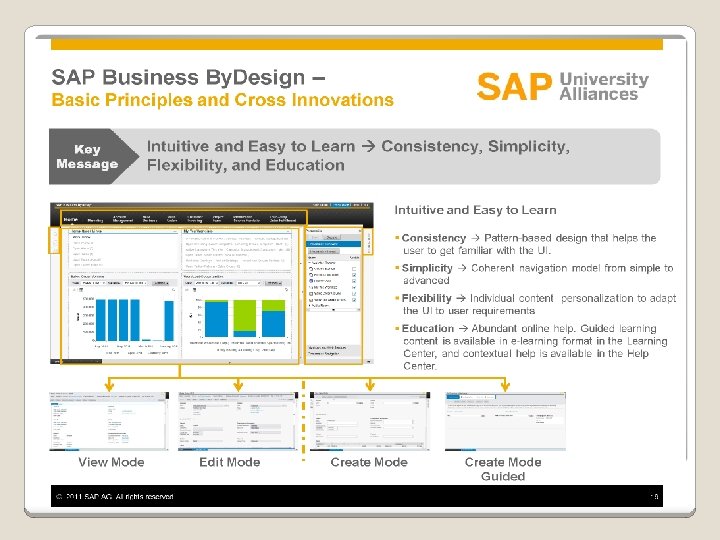Open the Home work center tab
This screenshot has width=720, height=540.
click(70, 219)
